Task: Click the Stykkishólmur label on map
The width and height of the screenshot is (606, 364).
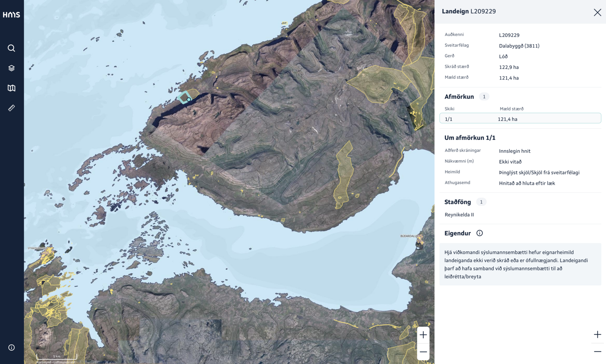Action: coord(36,248)
